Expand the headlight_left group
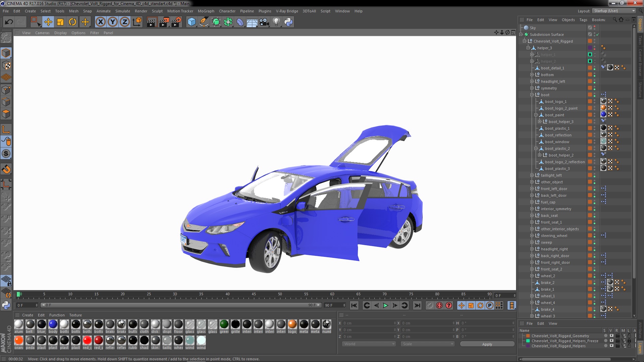 click(x=532, y=81)
